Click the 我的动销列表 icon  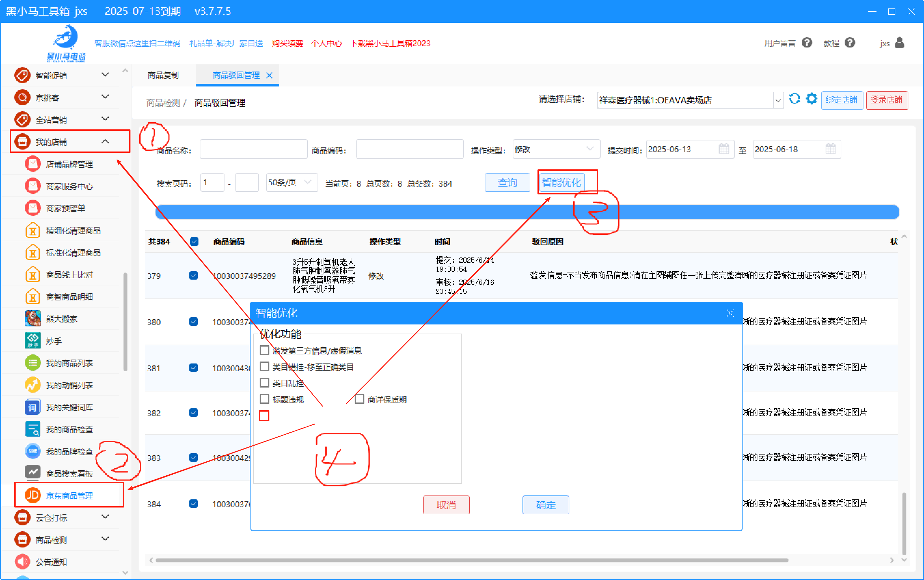(33, 385)
